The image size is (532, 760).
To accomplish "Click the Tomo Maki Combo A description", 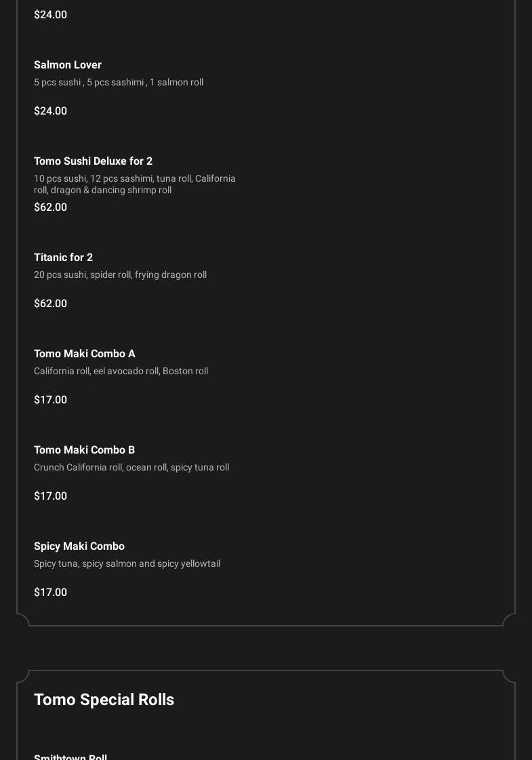I will 121,372.
